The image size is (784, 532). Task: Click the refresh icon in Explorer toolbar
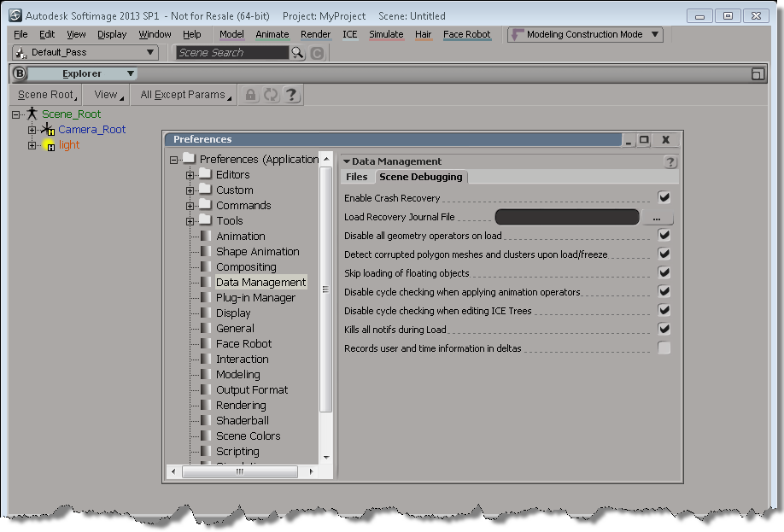271,95
